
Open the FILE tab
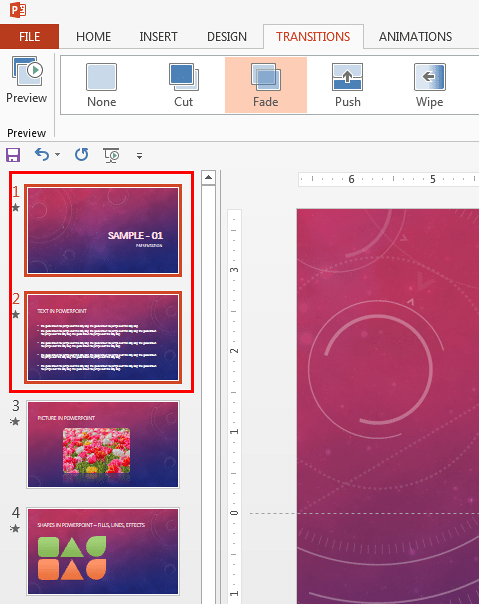pyautogui.click(x=29, y=37)
